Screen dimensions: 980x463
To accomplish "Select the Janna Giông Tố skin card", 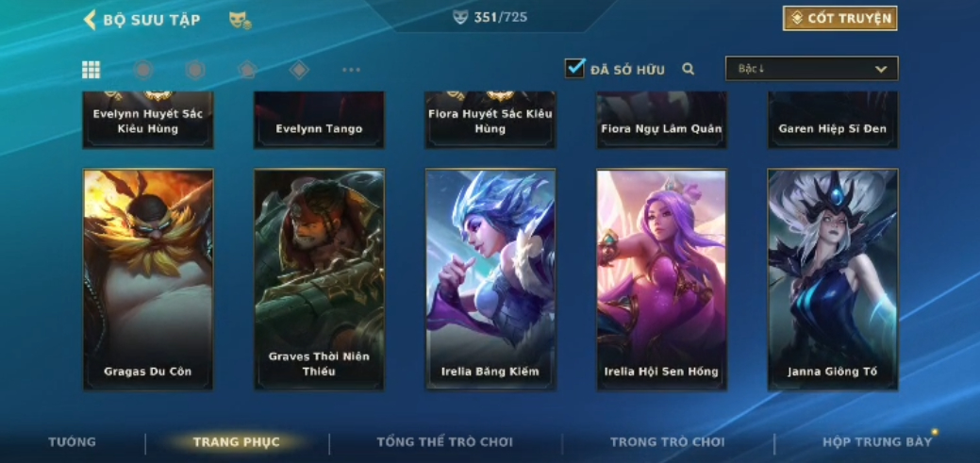I will pyautogui.click(x=833, y=279).
